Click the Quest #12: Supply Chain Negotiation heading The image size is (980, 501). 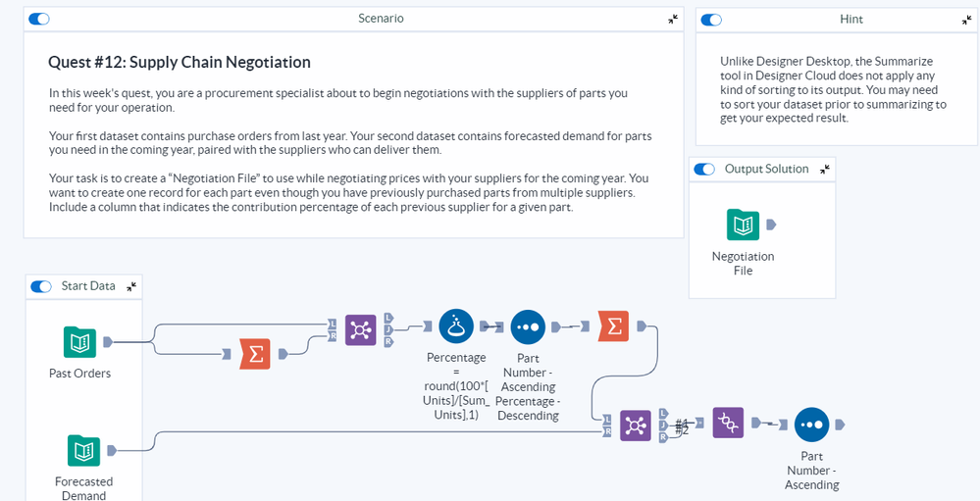click(x=180, y=62)
